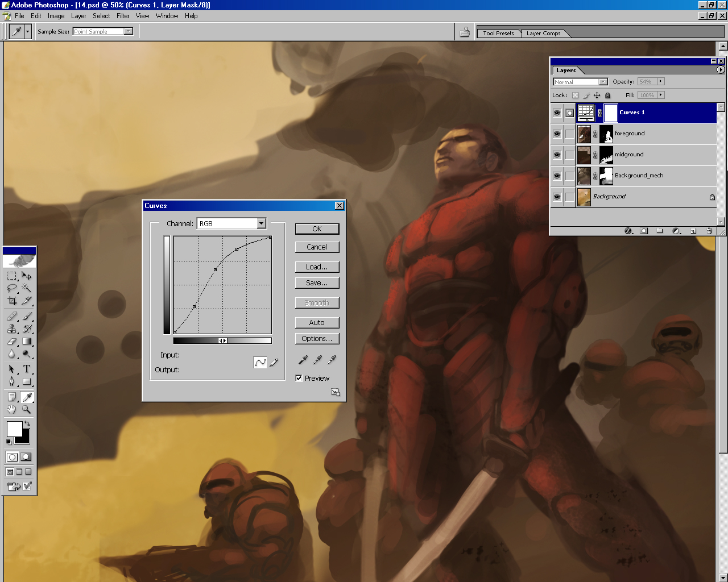
Task: Open the Filter menu
Action: [x=123, y=16]
